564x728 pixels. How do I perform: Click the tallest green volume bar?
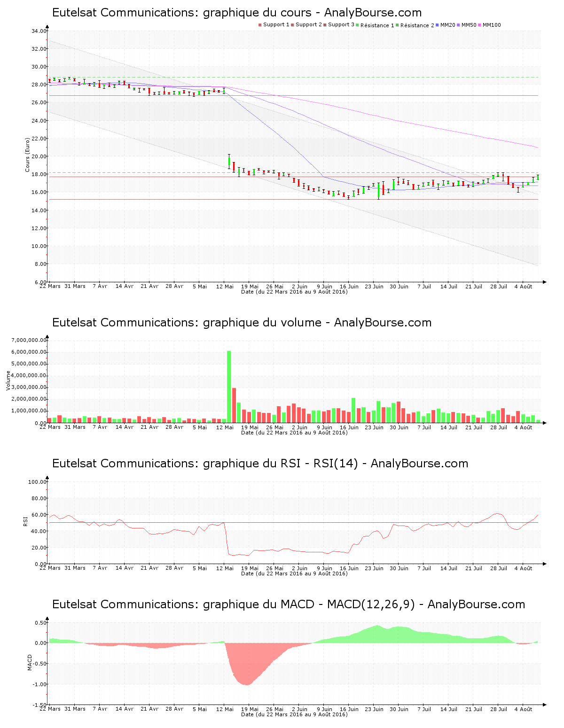coord(229,387)
